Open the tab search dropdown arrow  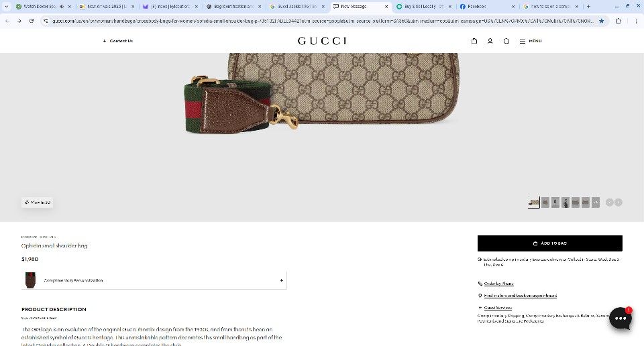coord(6,7)
